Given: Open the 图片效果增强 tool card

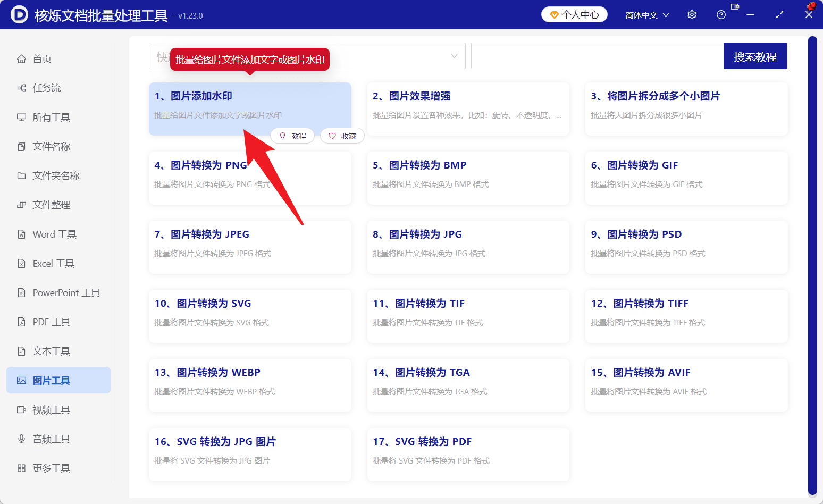Looking at the screenshot, I should pyautogui.click(x=468, y=109).
